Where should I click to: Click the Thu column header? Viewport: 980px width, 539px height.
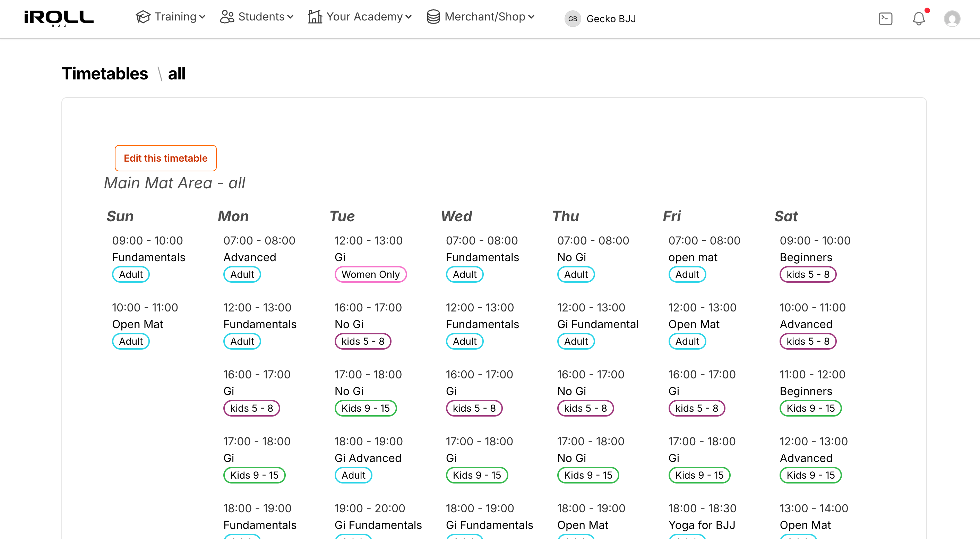(565, 216)
